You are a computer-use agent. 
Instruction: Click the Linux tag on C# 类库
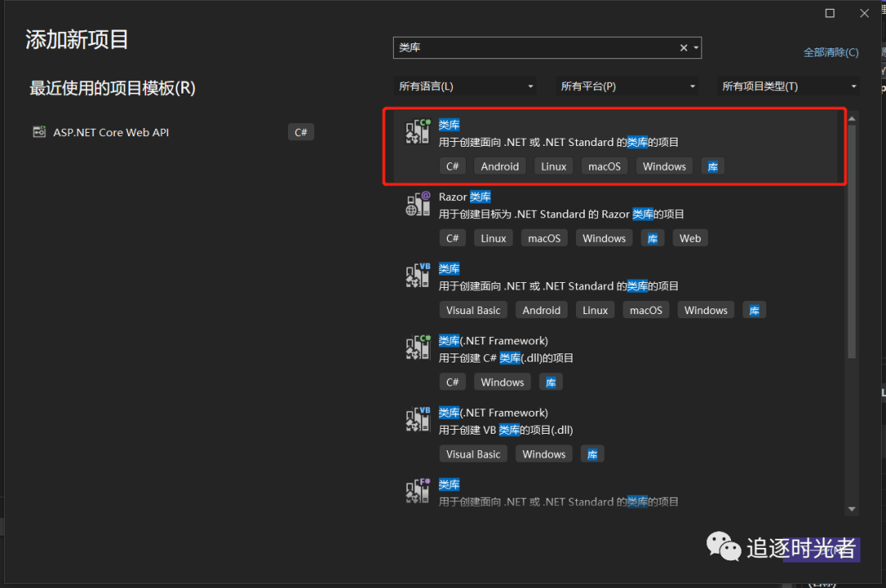[x=553, y=166]
